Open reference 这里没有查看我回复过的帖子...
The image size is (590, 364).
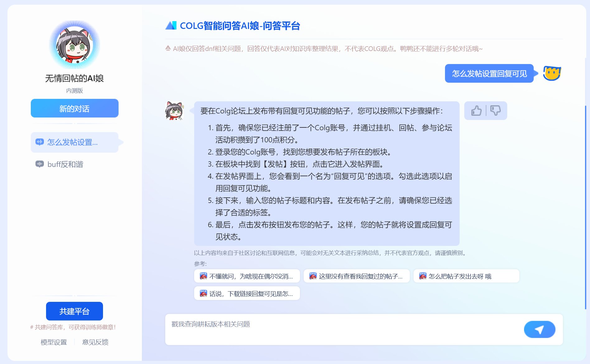pyautogui.click(x=357, y=276)
